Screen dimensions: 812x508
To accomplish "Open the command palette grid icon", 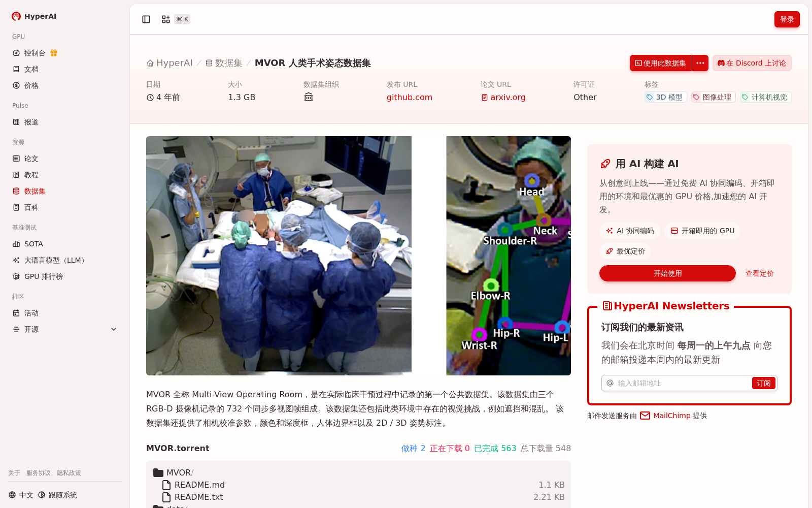I will tap(166, 19).
